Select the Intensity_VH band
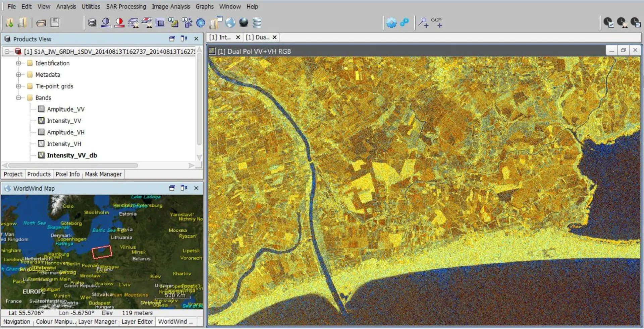This screenshot has width=644, height=329. [x=64, y=144]
